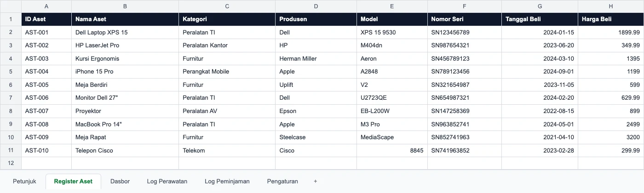Select cell M3 Pro
The height and width of the screenshot is (193, 644).
click(x=392, y=124)
